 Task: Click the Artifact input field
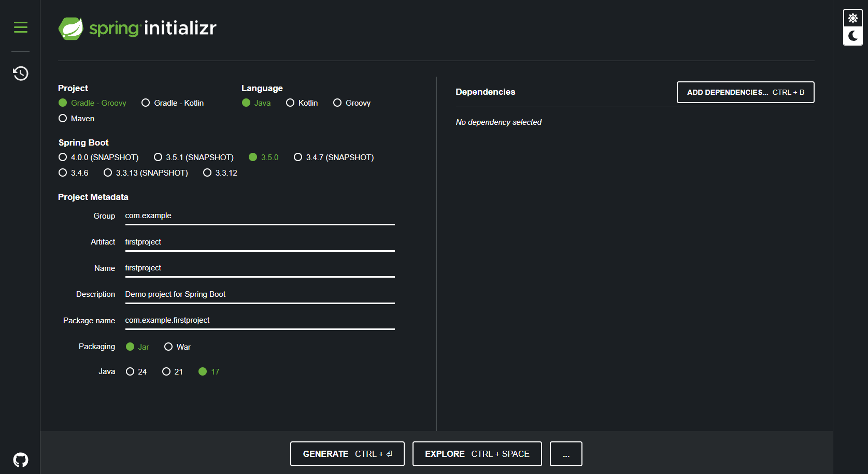(260, 242)
